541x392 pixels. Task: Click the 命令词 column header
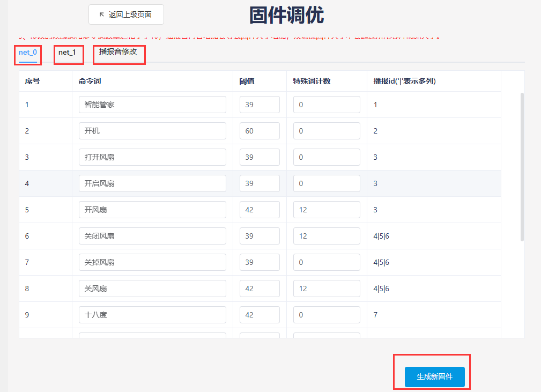tap(90, 82)
